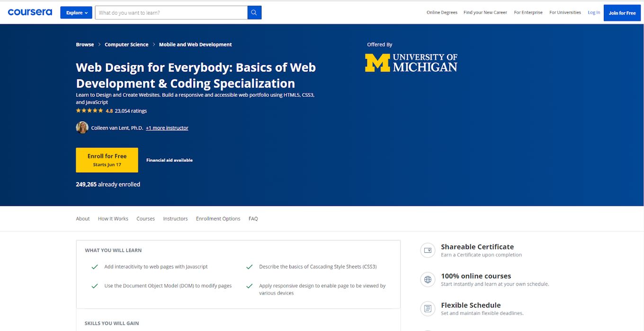Image resolution: width=644 pixels, height=331 pixels.
Task: Click the Shareable Certificate heading
Action: 477,247
